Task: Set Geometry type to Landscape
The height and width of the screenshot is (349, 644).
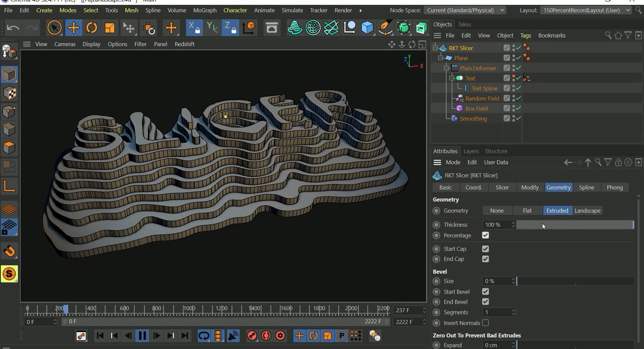Action: (587, 211)
